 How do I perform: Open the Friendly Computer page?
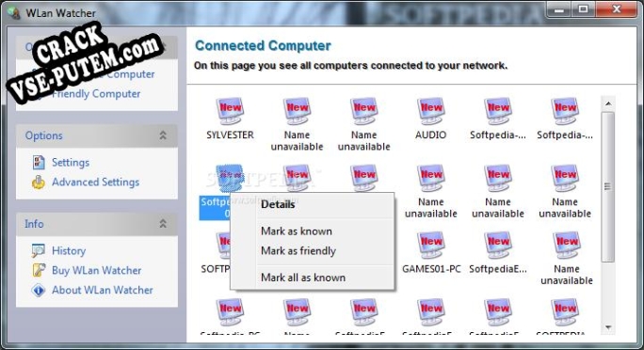coord(96,93)
